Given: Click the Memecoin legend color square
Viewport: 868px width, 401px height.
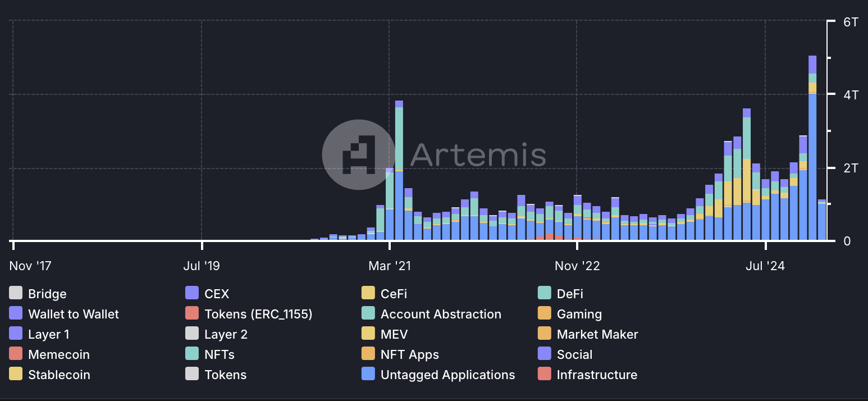Looking at the screenshot, I should [x=16, y=354].
